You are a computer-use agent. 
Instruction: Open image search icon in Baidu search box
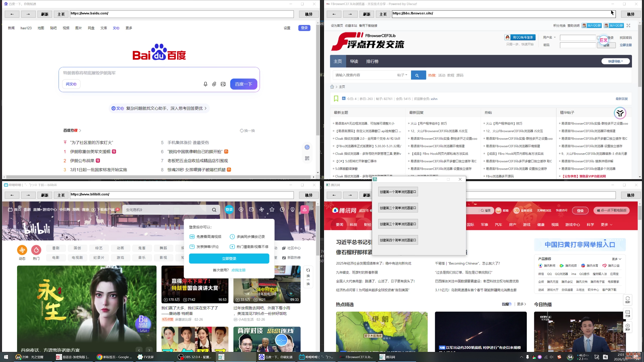point(223,84)
